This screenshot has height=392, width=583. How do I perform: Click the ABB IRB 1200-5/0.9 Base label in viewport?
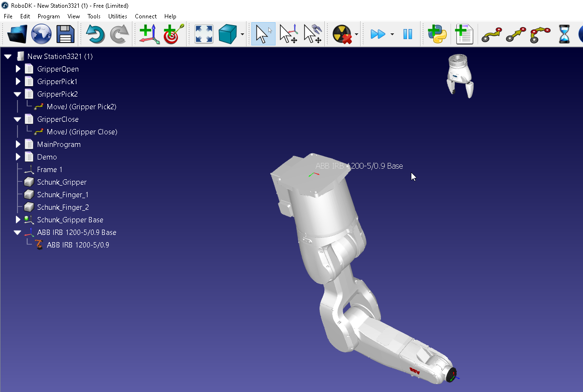(359, 166)
